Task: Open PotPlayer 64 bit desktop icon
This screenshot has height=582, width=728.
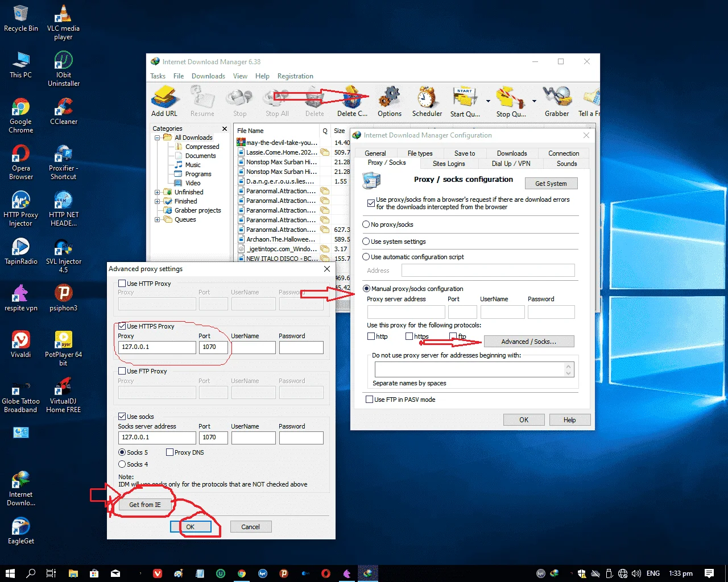Action: point(63,348)
